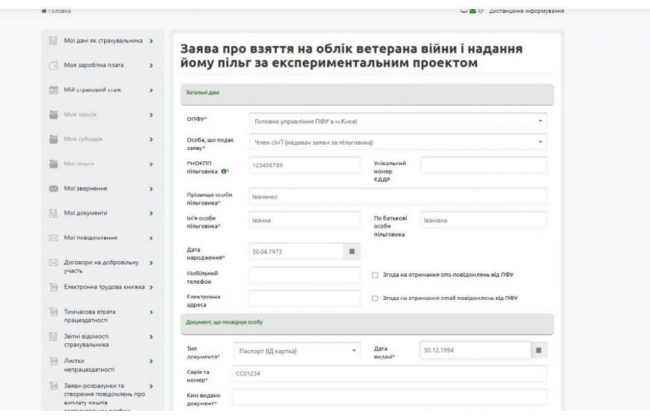Viewport: 650px width, 420px height.
Task: Expand Мої дані як страхувальника chevron
Action: 151,41
